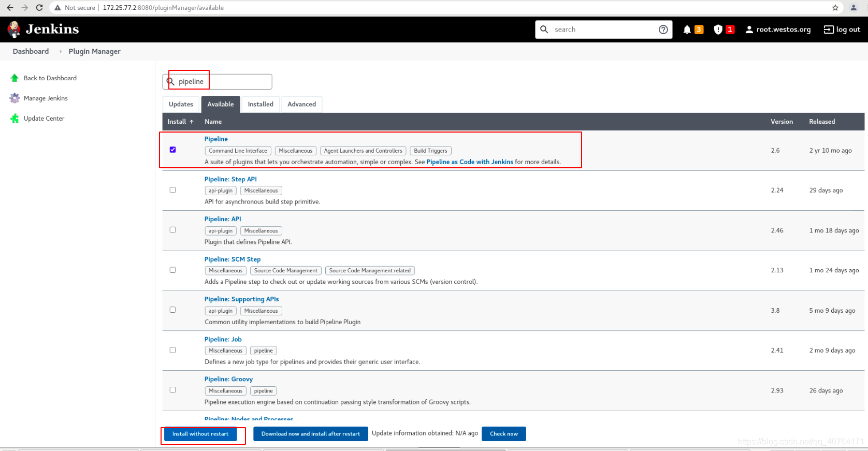Open the Pipeline: Groovy link

point(228,379)
